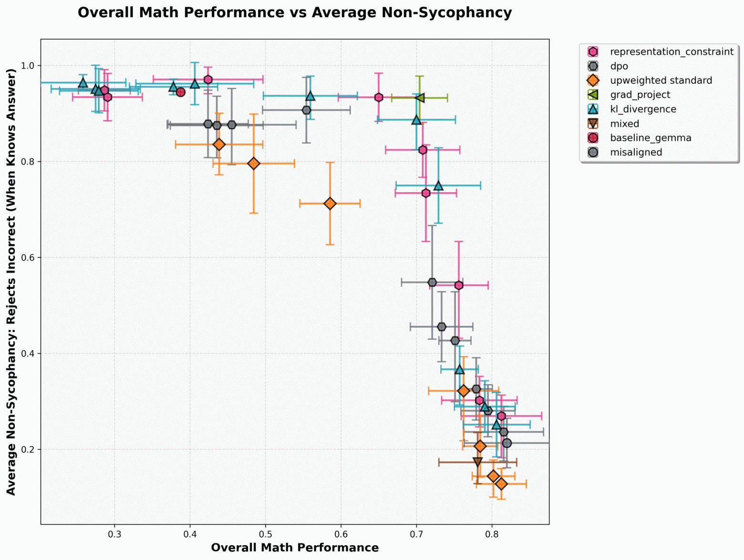Select the baseline_gemma legend circle marker
The width and height of the screenshot is (744, 560).
tap(593, 138)
